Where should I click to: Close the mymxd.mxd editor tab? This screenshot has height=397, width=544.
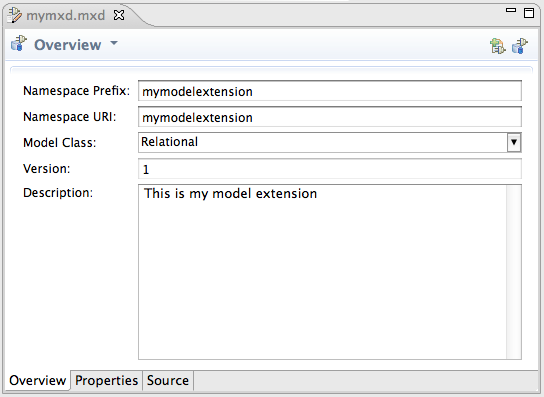[x=119, y=15]
